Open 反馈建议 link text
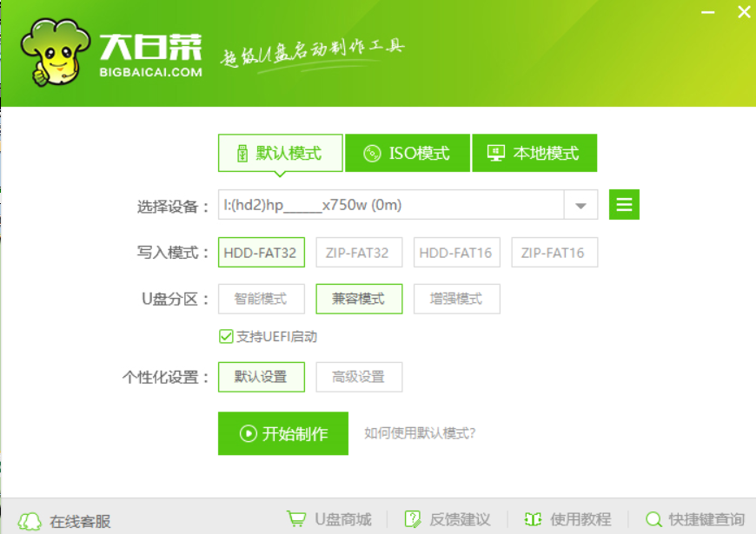Viewport: 756px width, 534px height. click(x=460, y=519)
